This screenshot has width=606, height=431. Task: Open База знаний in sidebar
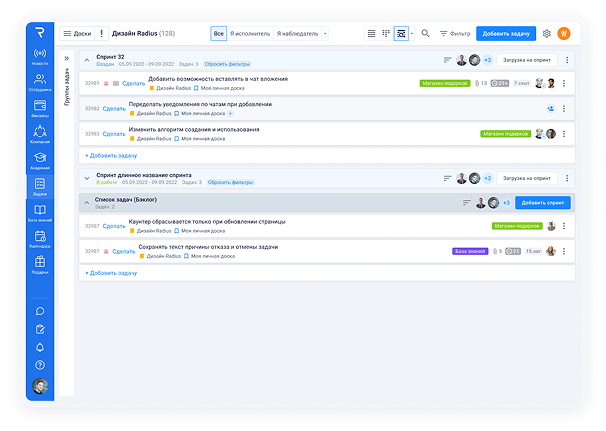[40, 212]
